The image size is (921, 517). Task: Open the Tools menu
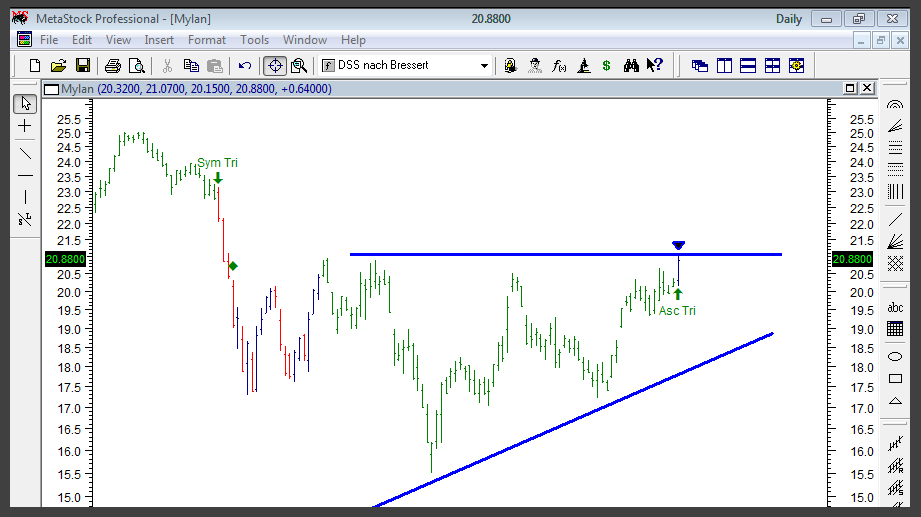point(254,40)
